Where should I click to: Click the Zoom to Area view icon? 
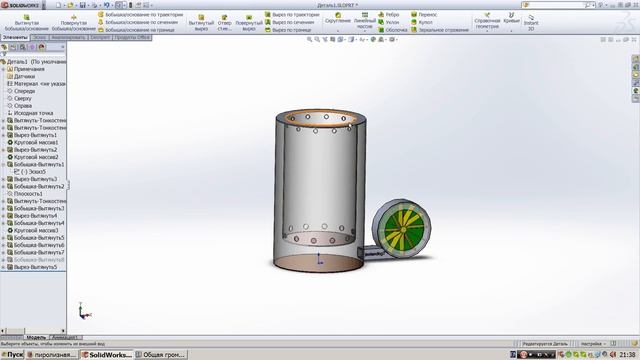pos(317,40)
